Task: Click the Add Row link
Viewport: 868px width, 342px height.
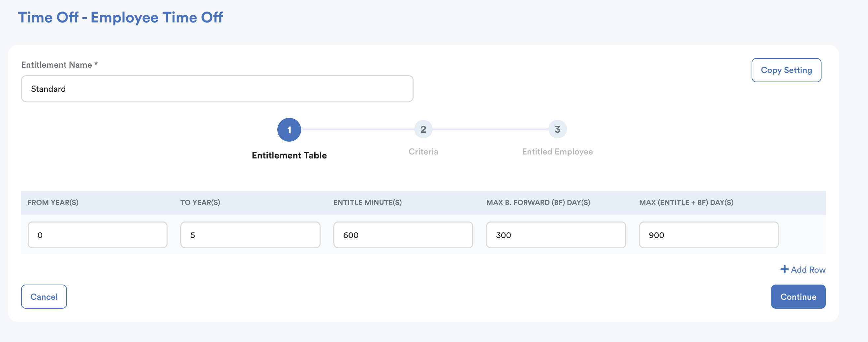Action: tap(808, 269)
